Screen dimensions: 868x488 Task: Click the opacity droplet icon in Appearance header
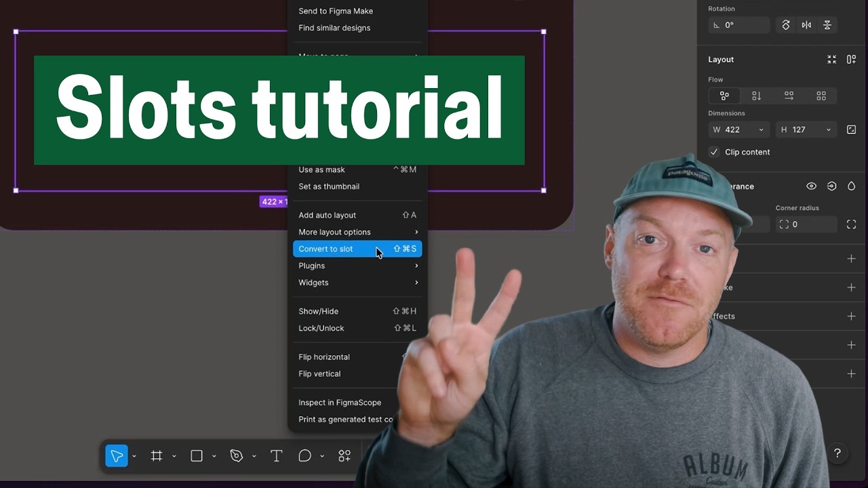click(852, 186)
